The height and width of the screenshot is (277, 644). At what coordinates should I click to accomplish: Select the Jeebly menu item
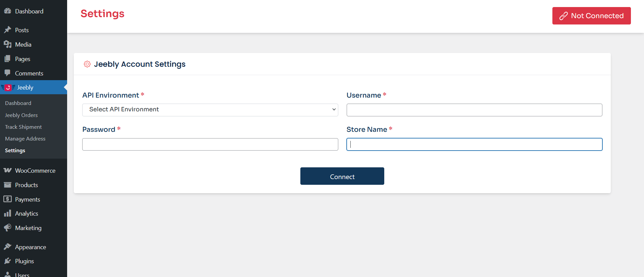(x=34, y=88)
